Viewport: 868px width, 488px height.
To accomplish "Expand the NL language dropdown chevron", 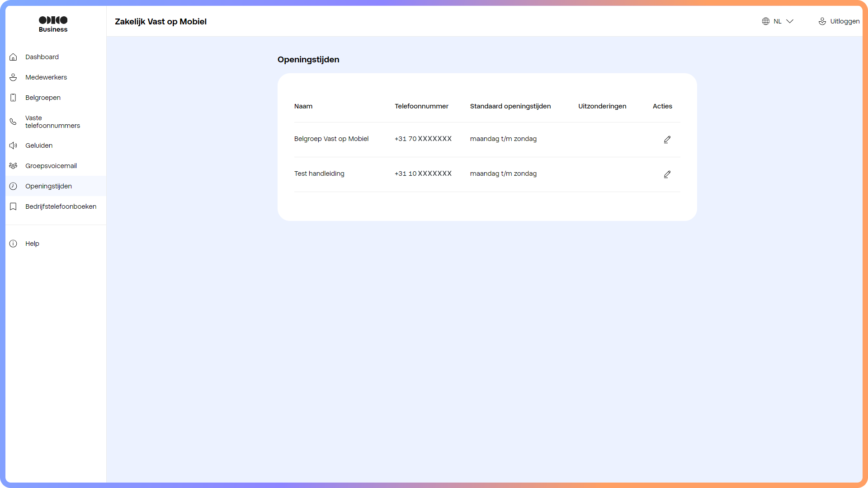I will [790, 21].
